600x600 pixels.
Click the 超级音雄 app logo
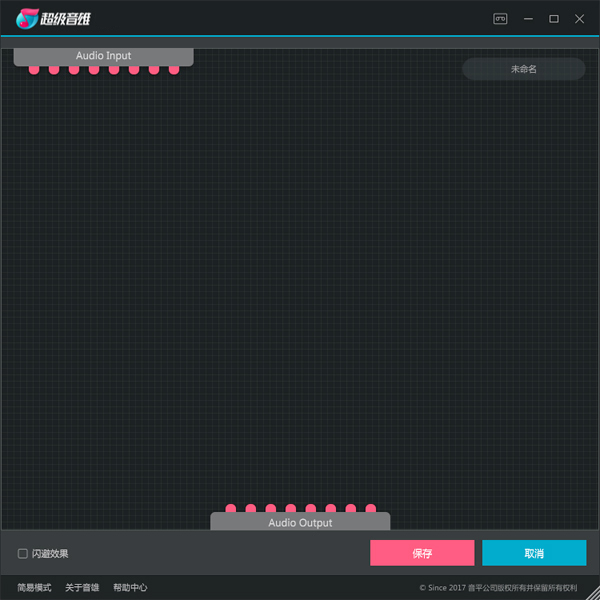53,18
